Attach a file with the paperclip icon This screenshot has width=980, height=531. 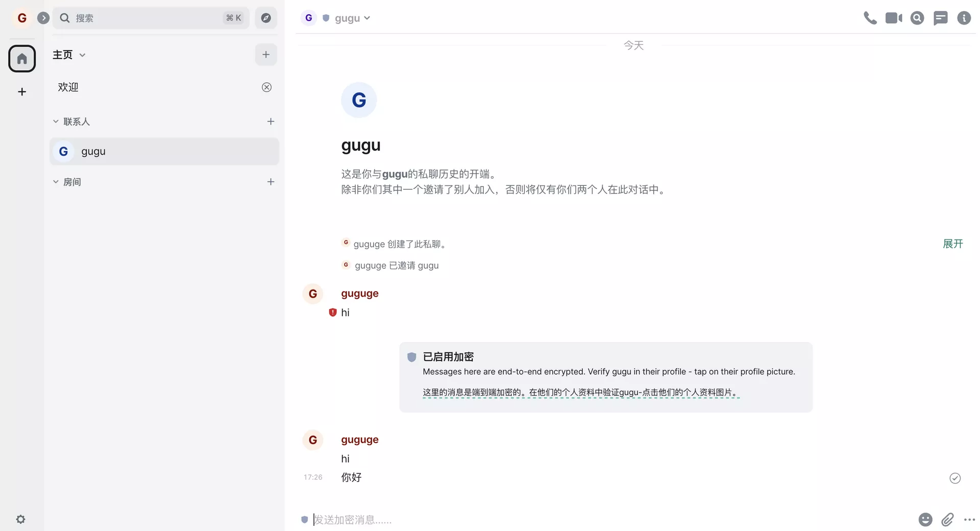point(947,519)
